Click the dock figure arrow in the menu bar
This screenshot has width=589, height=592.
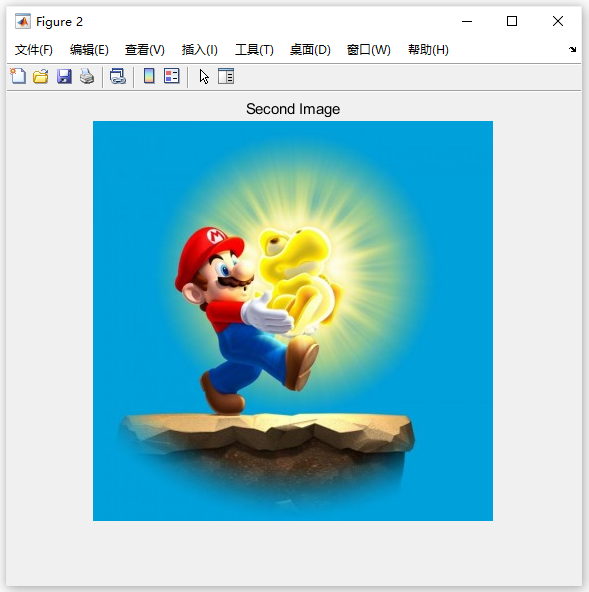pos(572,49)
